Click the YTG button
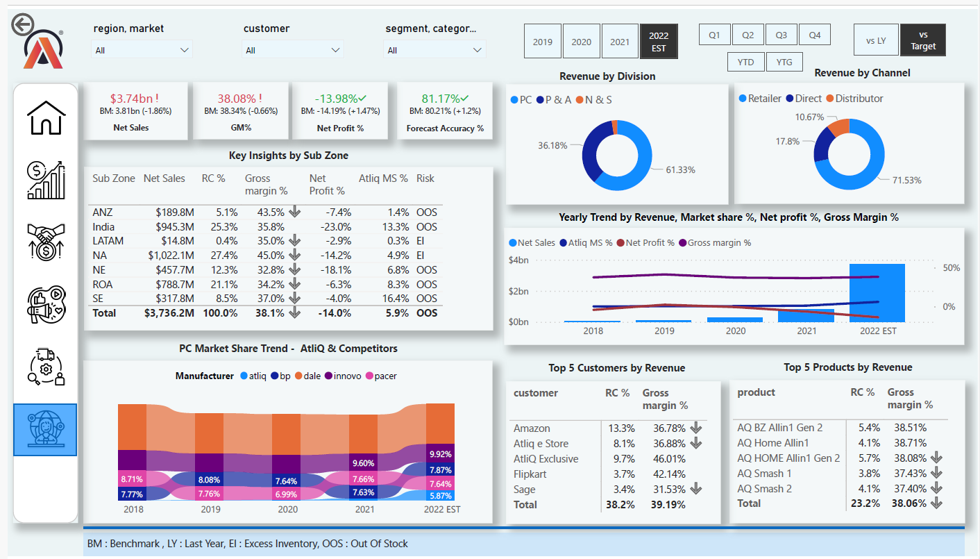Viewport: 980px width, 559px height. coord(784,61)
